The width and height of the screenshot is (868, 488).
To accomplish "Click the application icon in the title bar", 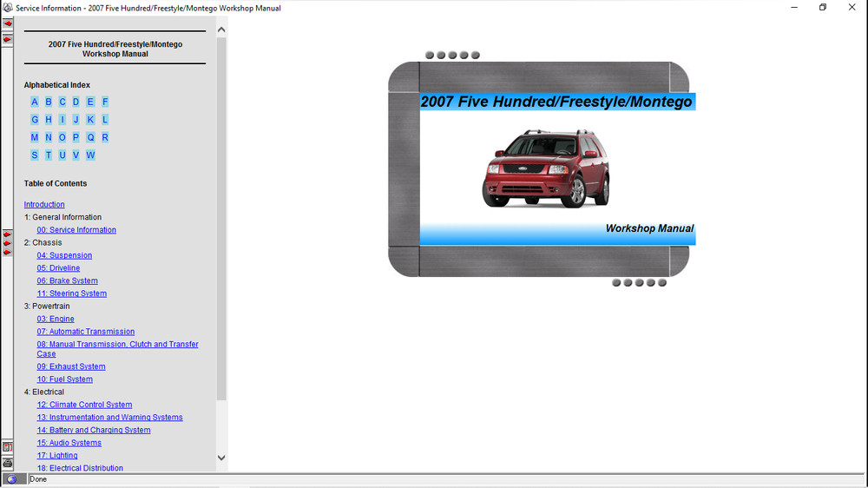I will point(8,8).
